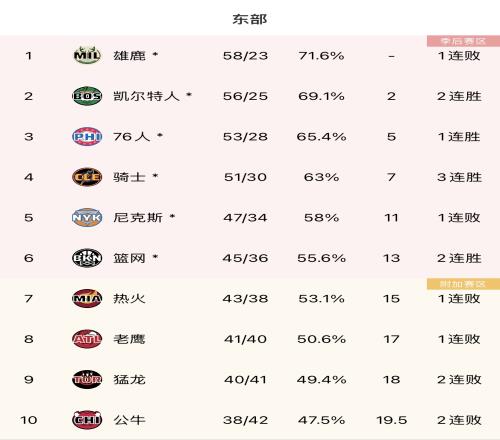
Task: Select the 东部 conference header
Action: 250,19
